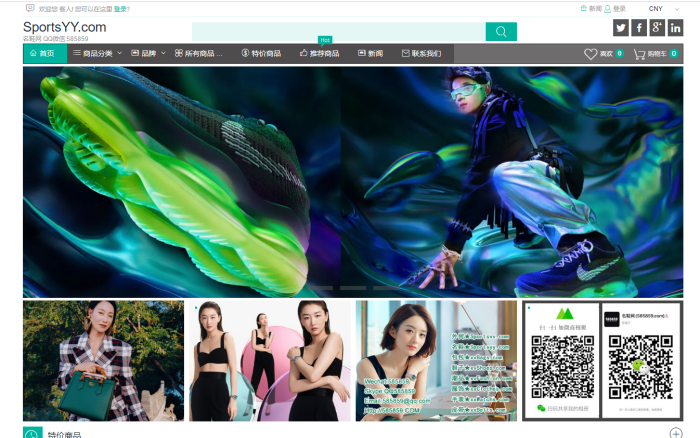Open the 喜欢 wishlist heart icon

click(591, 54)
